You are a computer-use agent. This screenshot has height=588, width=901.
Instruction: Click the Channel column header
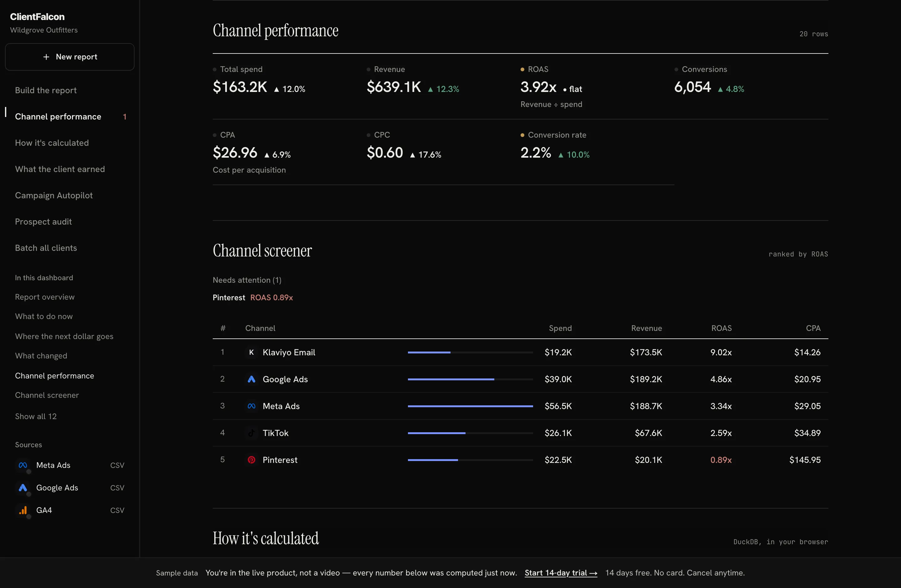coord(260,328)
